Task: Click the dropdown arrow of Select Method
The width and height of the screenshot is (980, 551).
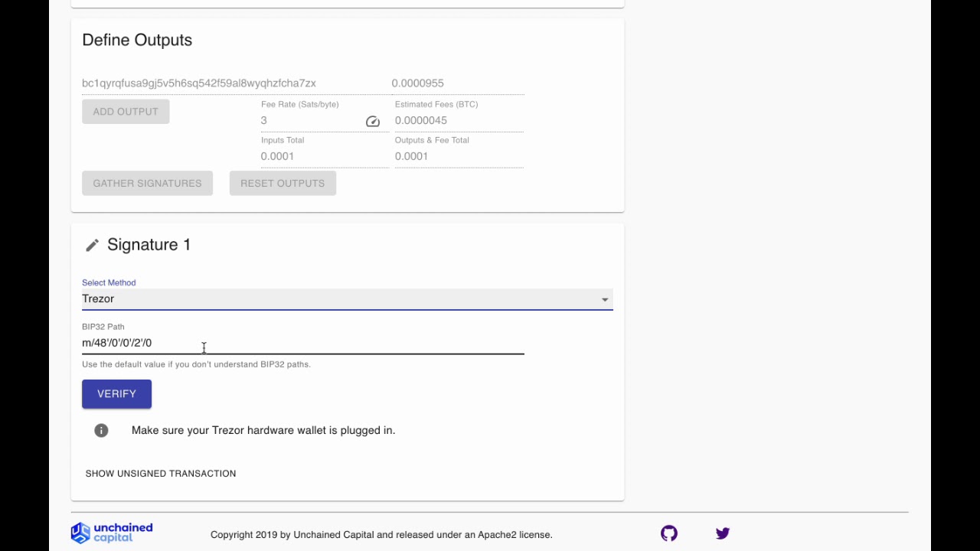Action: [x=605, y=300]
